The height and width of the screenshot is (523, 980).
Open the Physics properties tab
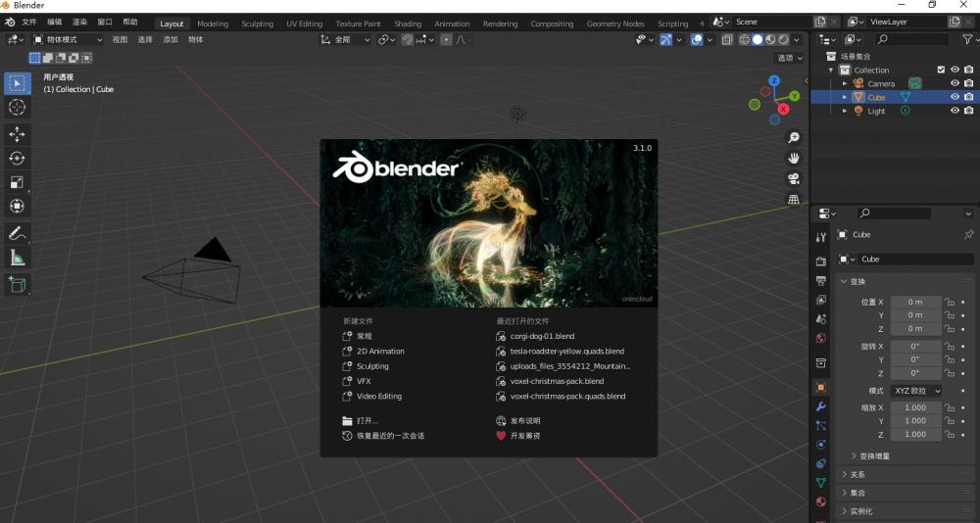[x=821, y=445]
